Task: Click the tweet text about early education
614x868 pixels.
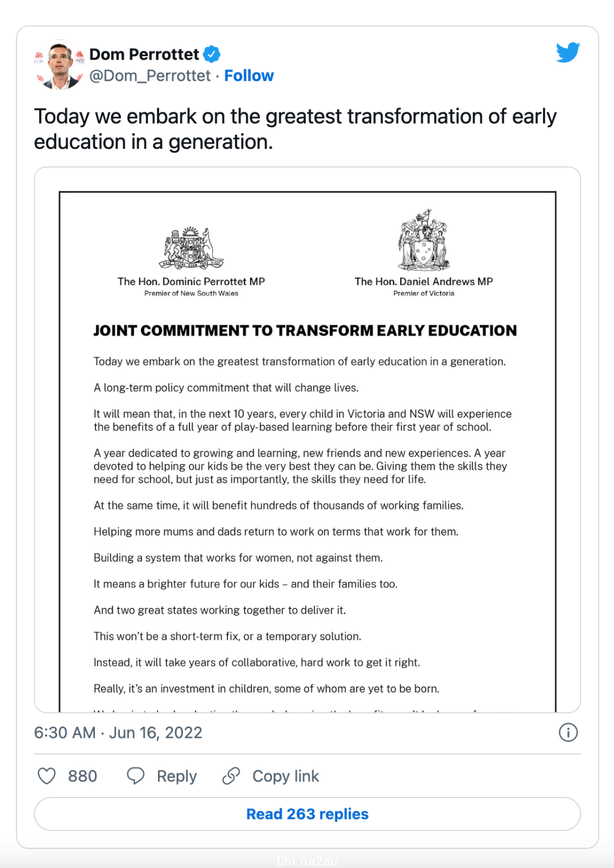Action: (295, 129)
